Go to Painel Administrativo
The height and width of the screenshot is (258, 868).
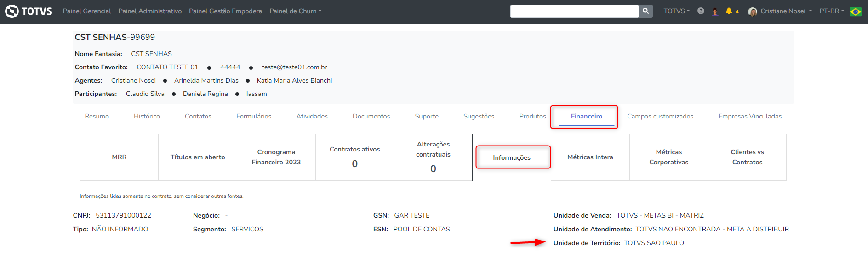tap(150, 11)
